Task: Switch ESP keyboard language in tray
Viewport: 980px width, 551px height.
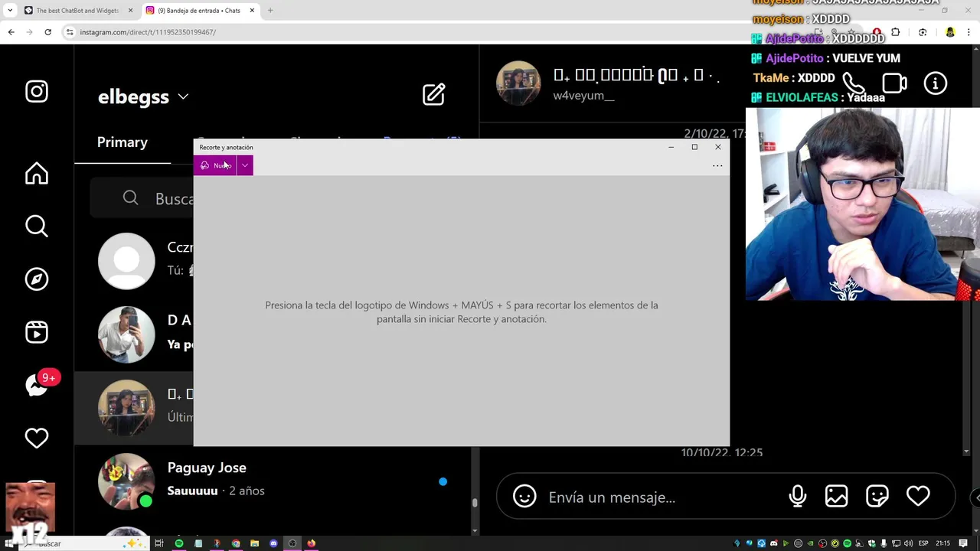Action: click(923, 543)
